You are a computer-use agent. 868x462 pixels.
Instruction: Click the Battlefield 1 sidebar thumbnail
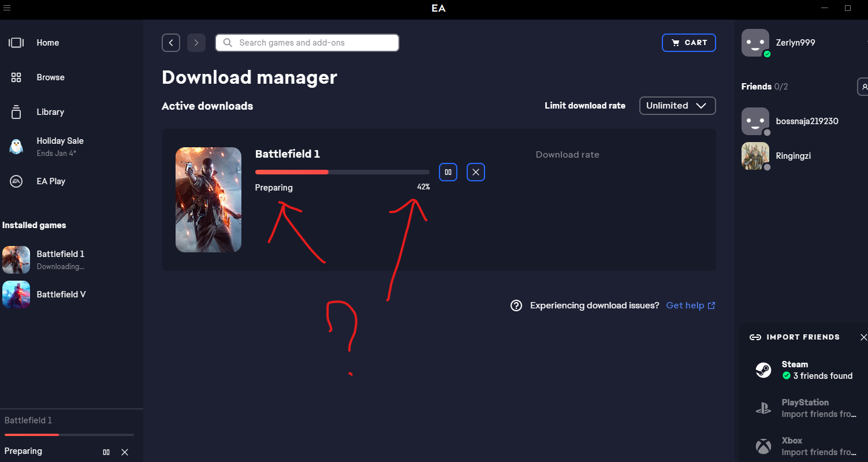pyautogui.click(x=16, y=260)
